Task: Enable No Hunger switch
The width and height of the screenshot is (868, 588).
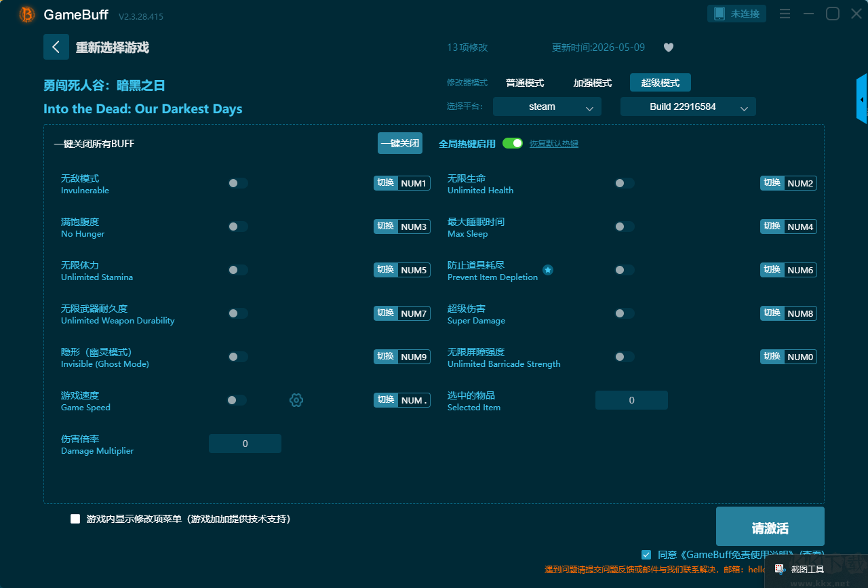Action: point(238,227)
